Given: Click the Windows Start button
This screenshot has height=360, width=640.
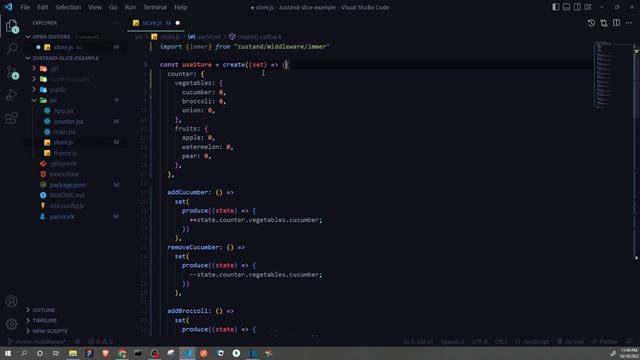Looking at the screenshot, I should coord(8,353).
